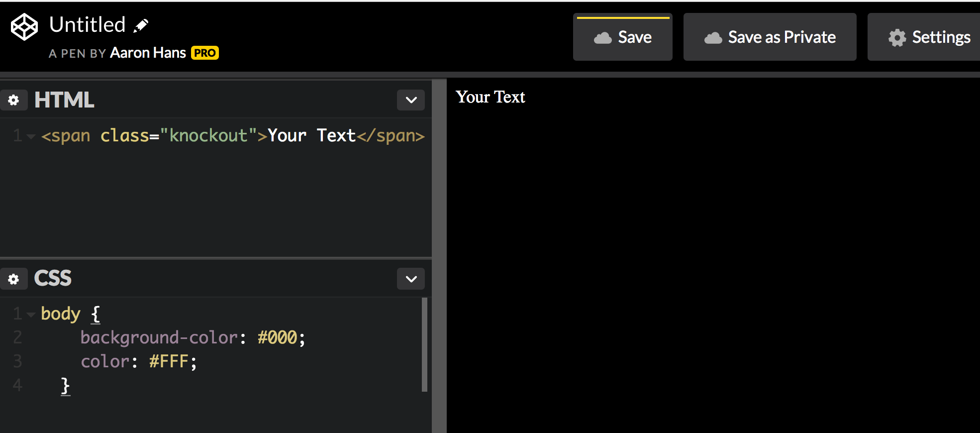Click the CSS editor vertical scrollbar

click(424, 344)
